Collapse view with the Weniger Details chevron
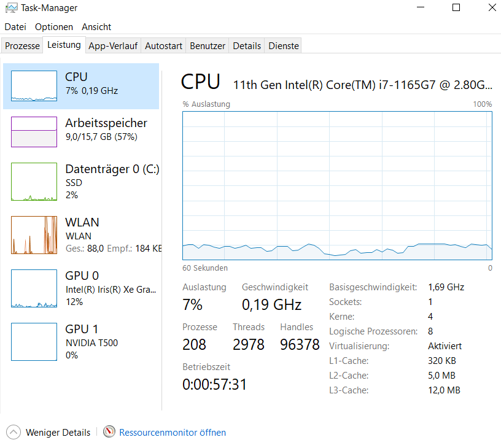 tap(14, 433)
